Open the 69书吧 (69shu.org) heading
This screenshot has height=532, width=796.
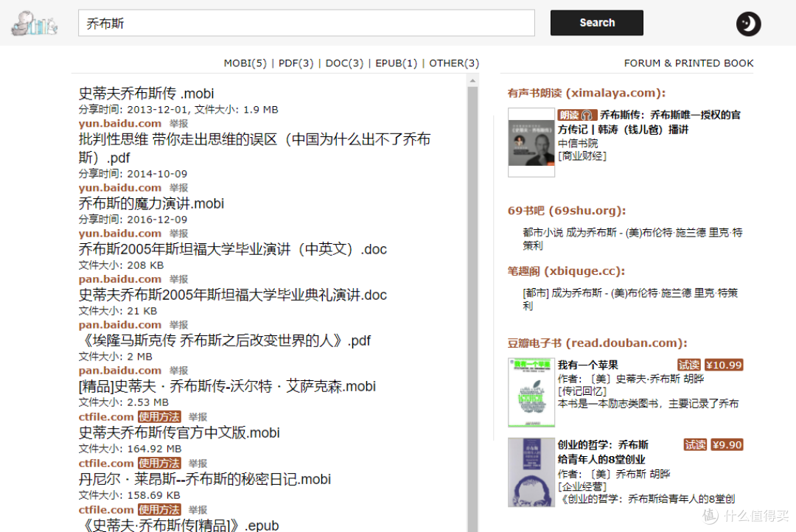click(567, 211)
